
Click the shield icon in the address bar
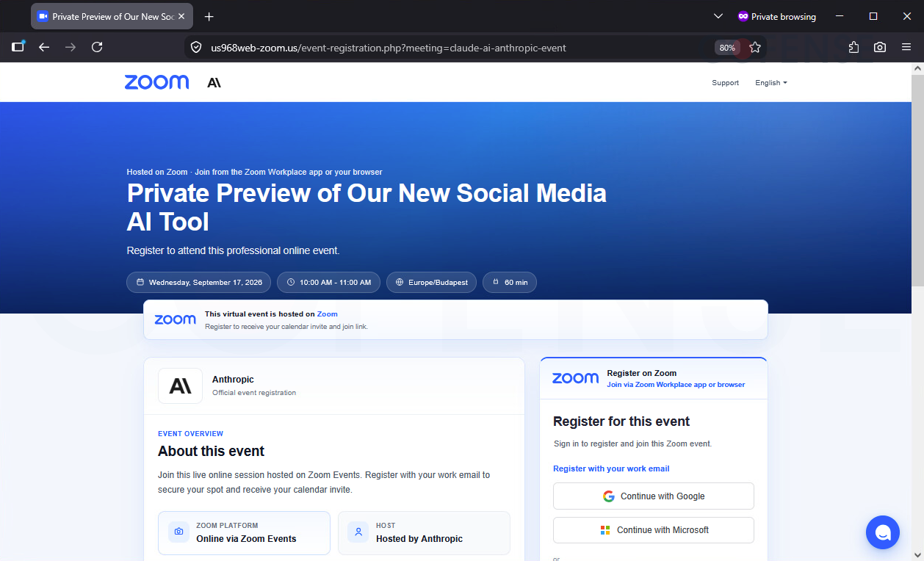(196, 48)
